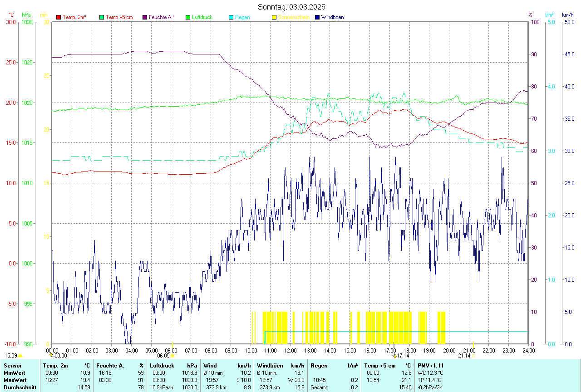Viewport: 581px width, 392px height.
Task: Select the Luftdruck column header in table
Action: pyautogui.click(x=162, y=365)
